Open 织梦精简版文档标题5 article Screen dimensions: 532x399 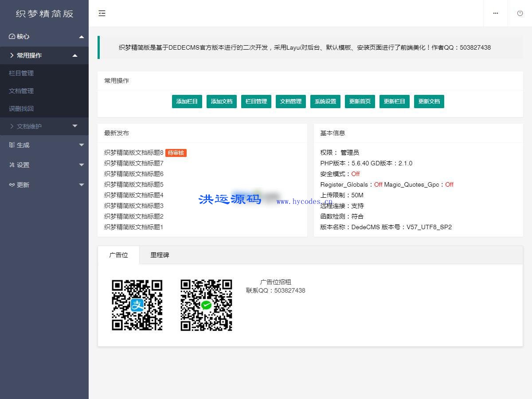click(x=134, y=184)
